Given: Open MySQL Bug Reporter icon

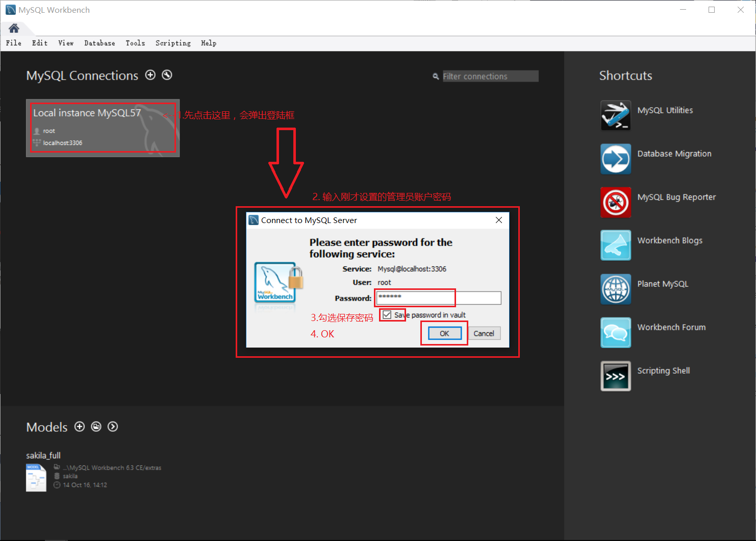Looking at the screenshot, I should [616, 202].
